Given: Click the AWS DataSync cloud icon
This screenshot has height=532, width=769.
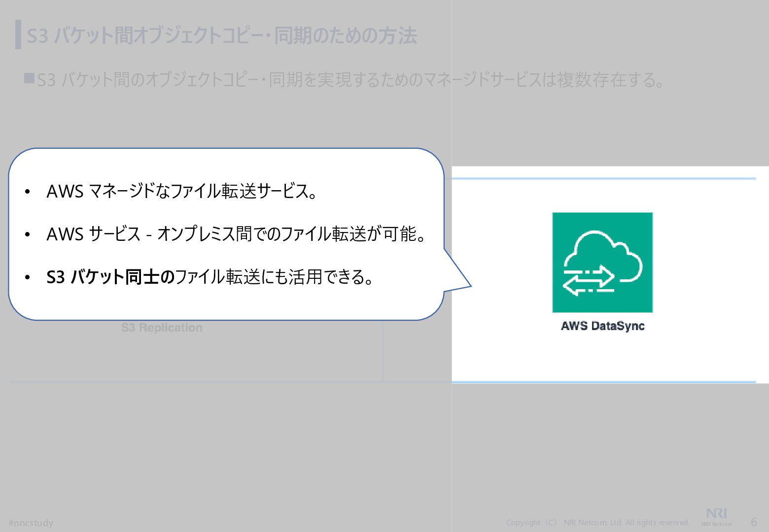Looking at the screenshot, I should tap(602, 263).
